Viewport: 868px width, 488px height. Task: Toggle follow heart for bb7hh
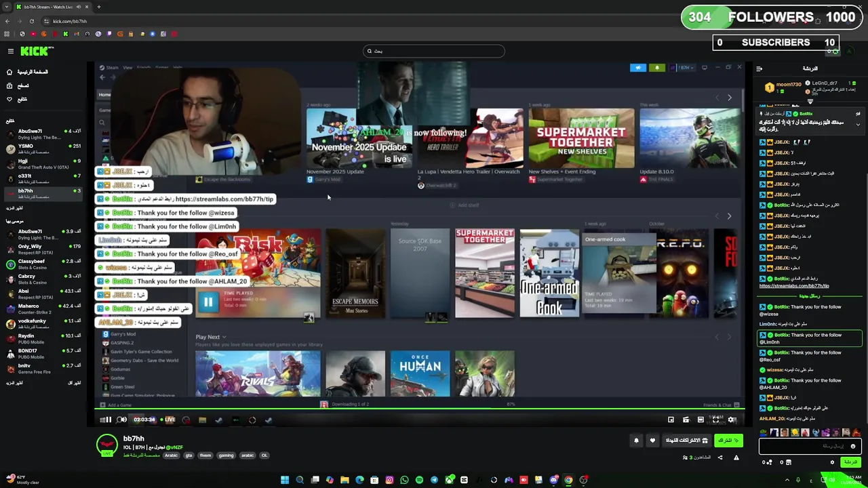pyautogui.click(x=652, y=441)
